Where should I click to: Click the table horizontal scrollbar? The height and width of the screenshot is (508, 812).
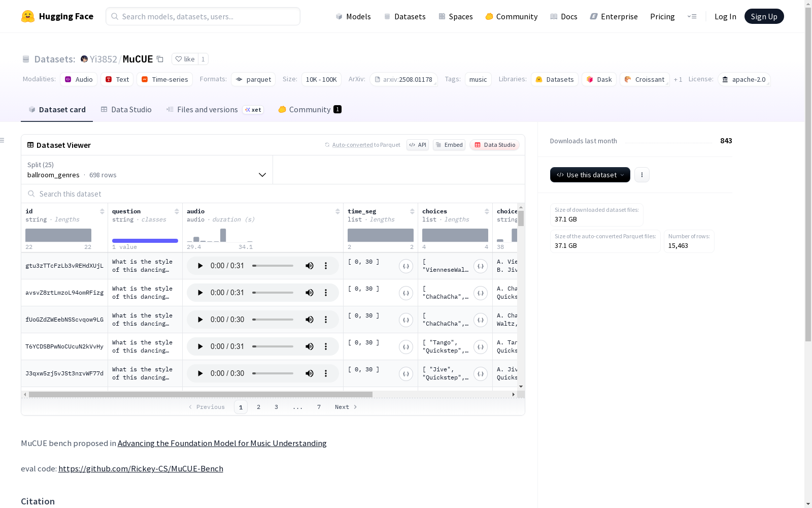[200, 394]
